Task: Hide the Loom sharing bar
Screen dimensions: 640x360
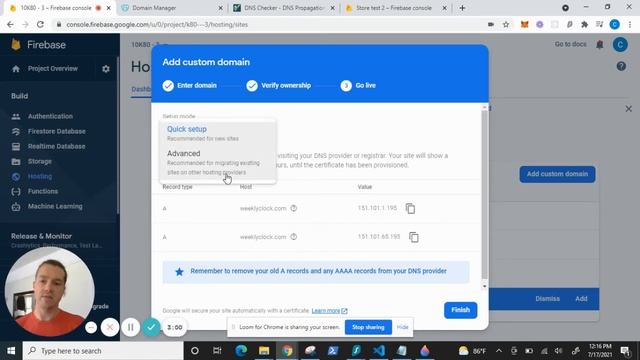Action: 402,327
